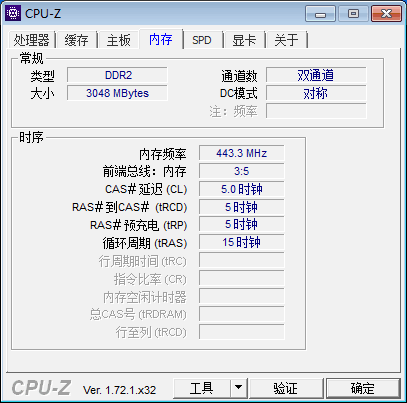Expand the 工具 dropdown arrow
Screen dimensions: 407x403
tap(238, 388)
